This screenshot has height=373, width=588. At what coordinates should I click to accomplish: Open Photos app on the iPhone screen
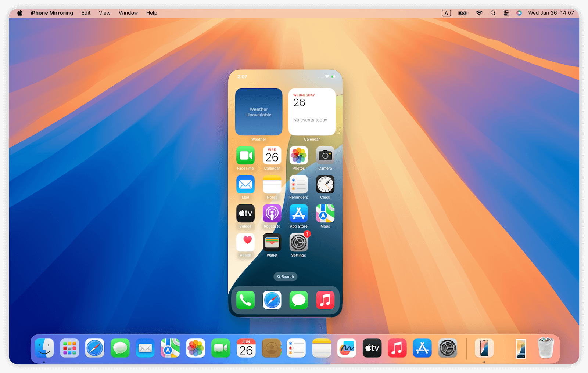pyautogui.click(x=299, y=156)
